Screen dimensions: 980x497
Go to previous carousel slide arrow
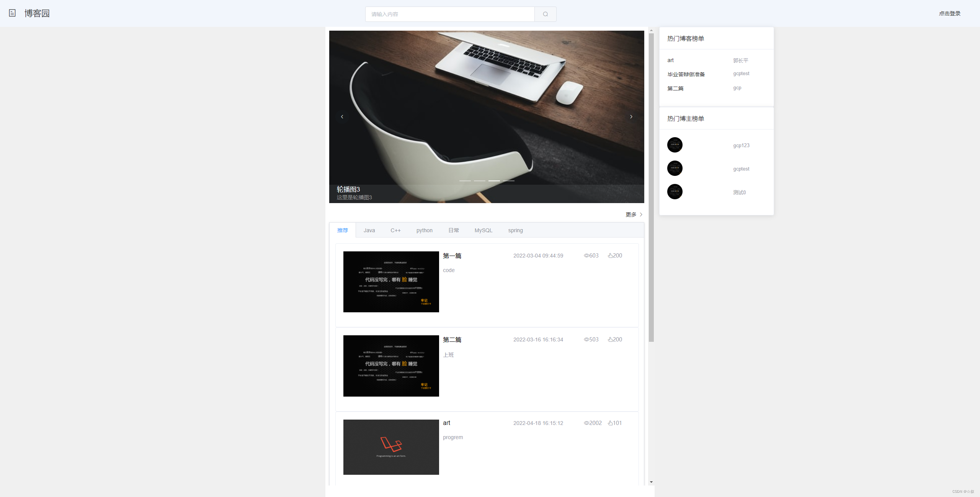[x=342, y=117]
